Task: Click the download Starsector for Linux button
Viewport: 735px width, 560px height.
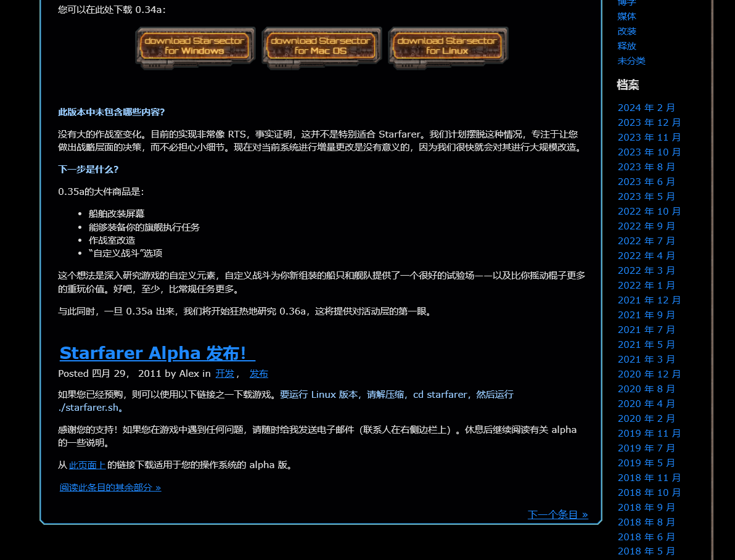Action: [448, 46]
